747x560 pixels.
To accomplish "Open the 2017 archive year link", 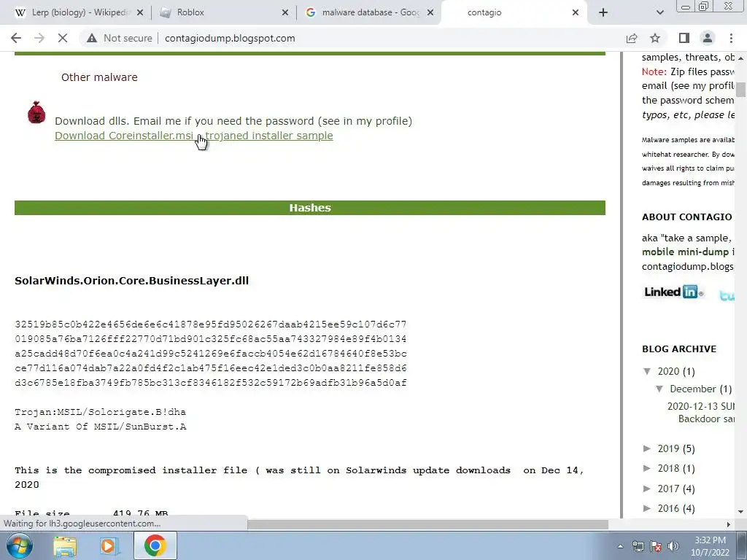I will click(x=668, y=489).
